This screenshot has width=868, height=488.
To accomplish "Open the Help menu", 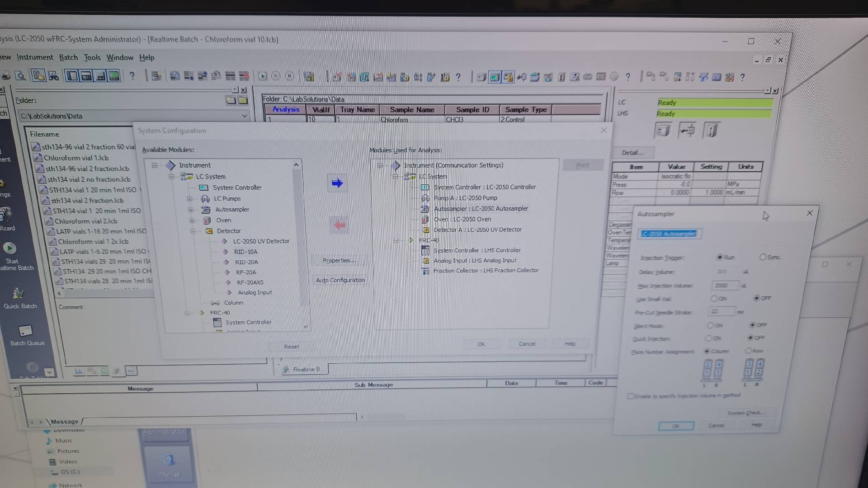I will [146, 57].
